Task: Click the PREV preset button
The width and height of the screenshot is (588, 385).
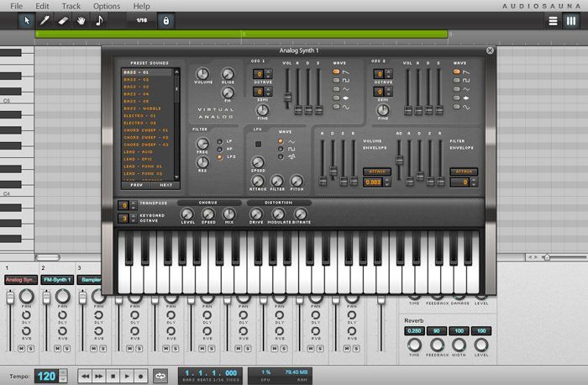Action: (136, 185)
